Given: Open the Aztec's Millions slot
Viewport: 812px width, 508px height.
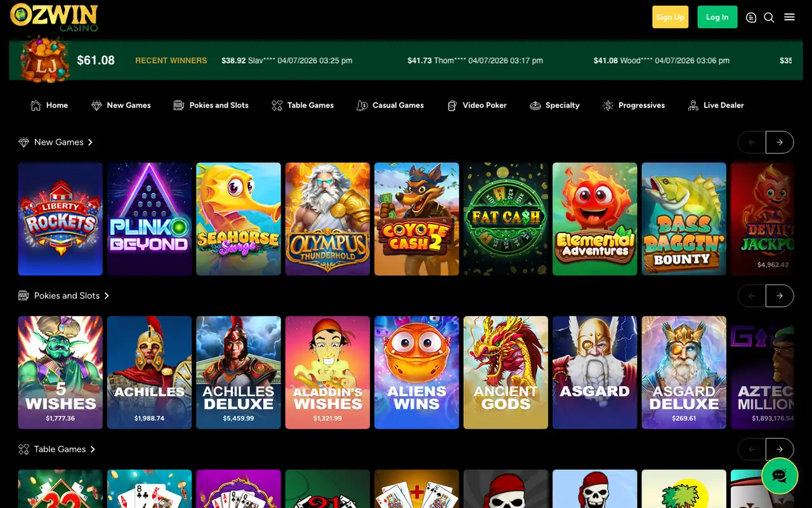Looking at the screenshot, I should click(763, 373).
